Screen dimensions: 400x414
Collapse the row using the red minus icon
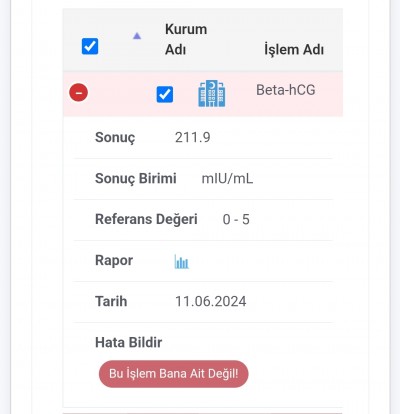click(x=79, y=92)
